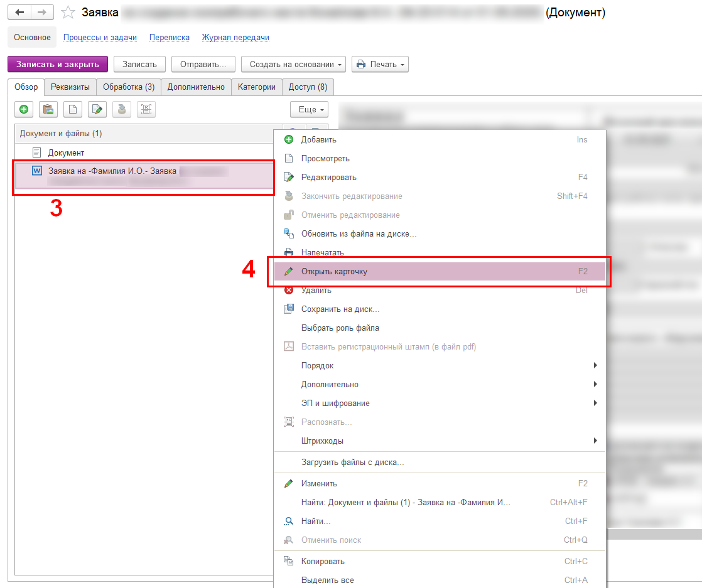Click the blank page View file toolbar icon
Viewport: 702px width, 588px height.
point(72,109)
